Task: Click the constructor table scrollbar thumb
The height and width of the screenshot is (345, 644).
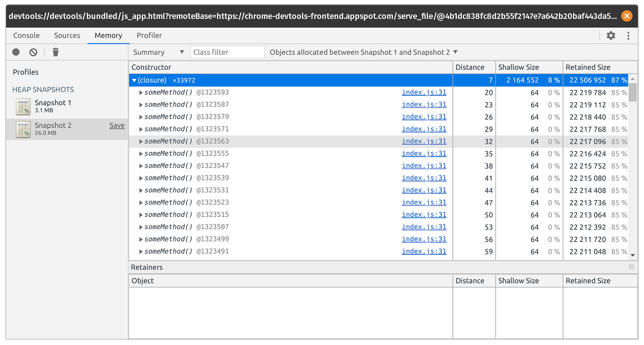Action: point(633,92)
